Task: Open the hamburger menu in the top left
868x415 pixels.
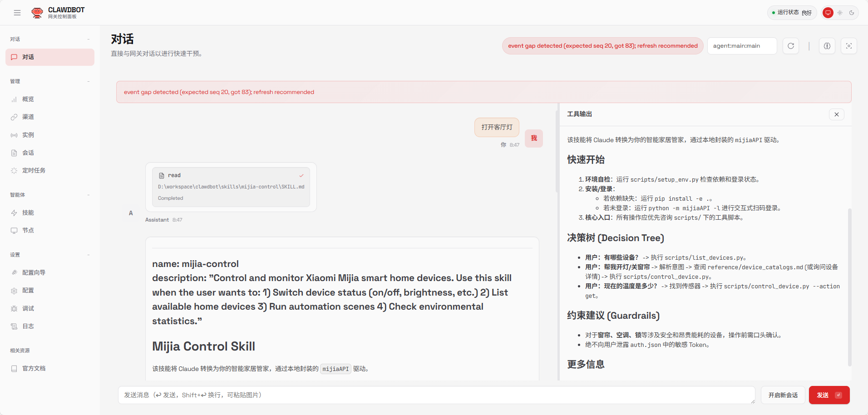Action: point(17,13)
